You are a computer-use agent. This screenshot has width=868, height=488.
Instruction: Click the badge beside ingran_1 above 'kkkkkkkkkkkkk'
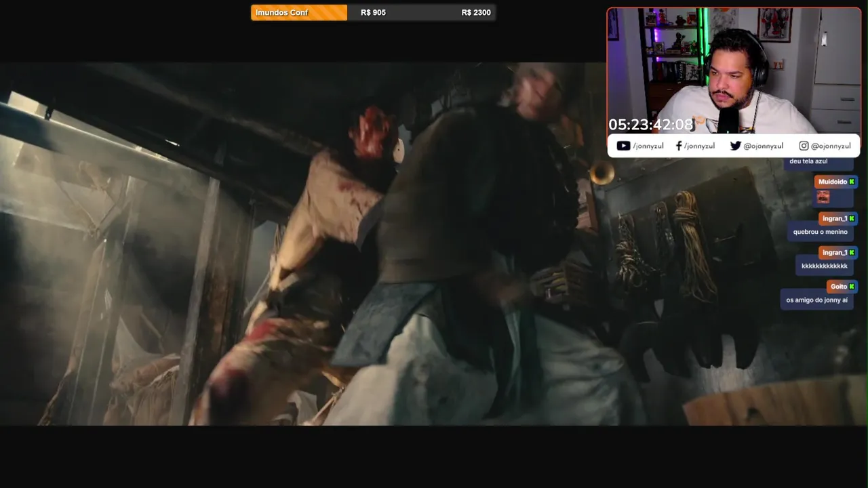click(852, 252)
